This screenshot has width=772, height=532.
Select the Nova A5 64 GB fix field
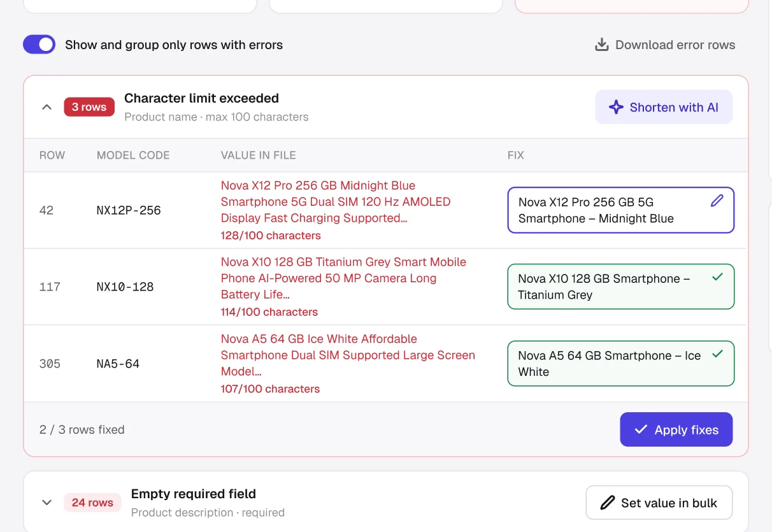pyautogui.click(x=621, y=364)
